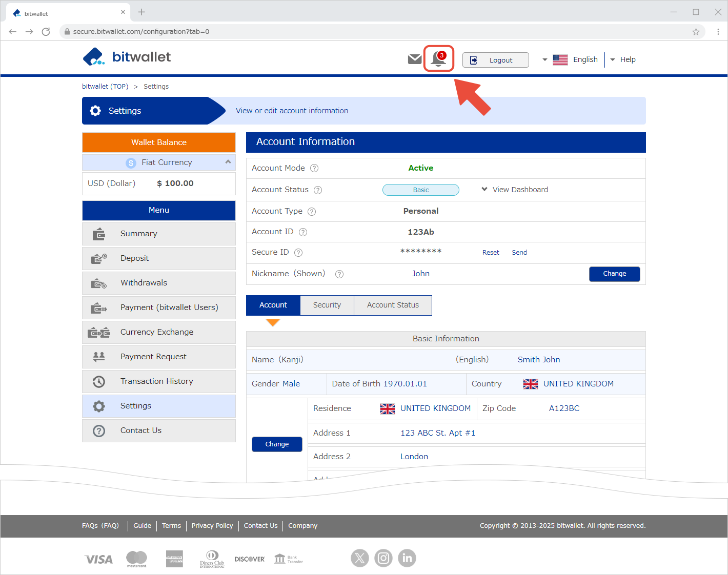Click the Reset link for Secure ID

(x=491, y=253)
